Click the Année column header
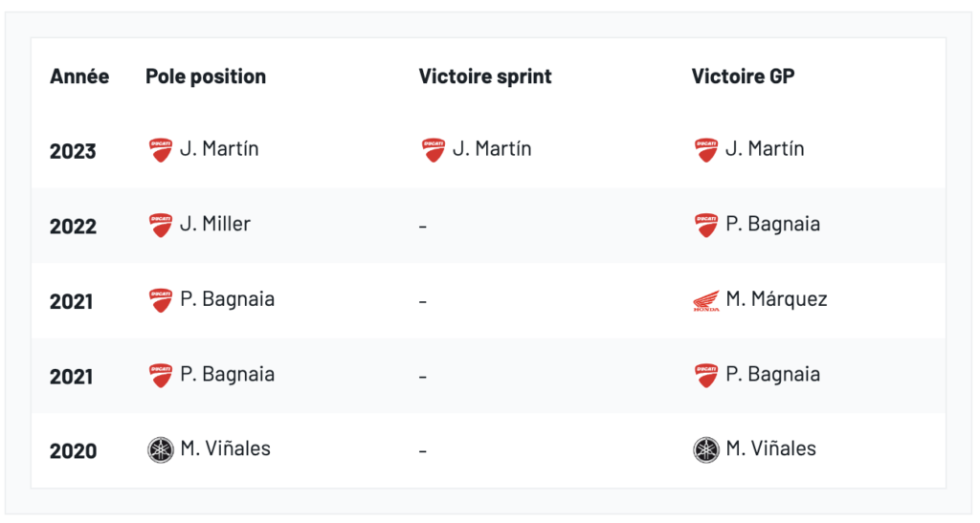This screenshot has height=523, width=980. coord(79,76)
